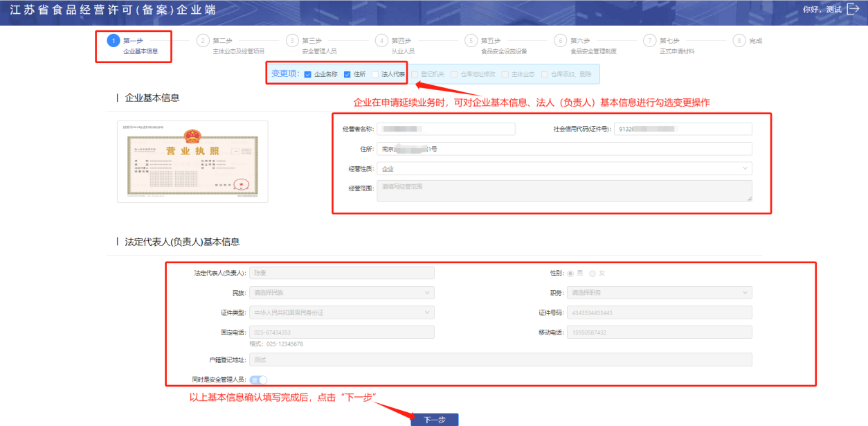The image size is (868, 426).
Task: Select step 3 circle 安全管理人员
Action: click(x=292, y=41)
